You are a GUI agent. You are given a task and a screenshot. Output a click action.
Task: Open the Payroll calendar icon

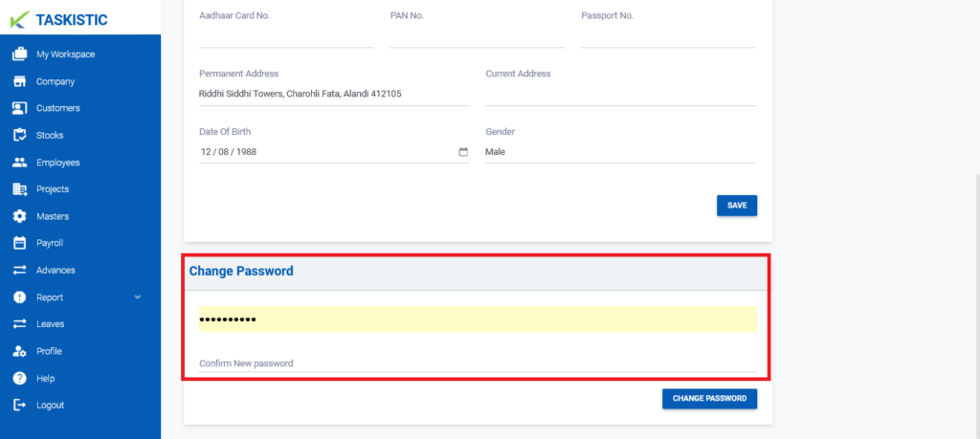click(x=19, y=243)
